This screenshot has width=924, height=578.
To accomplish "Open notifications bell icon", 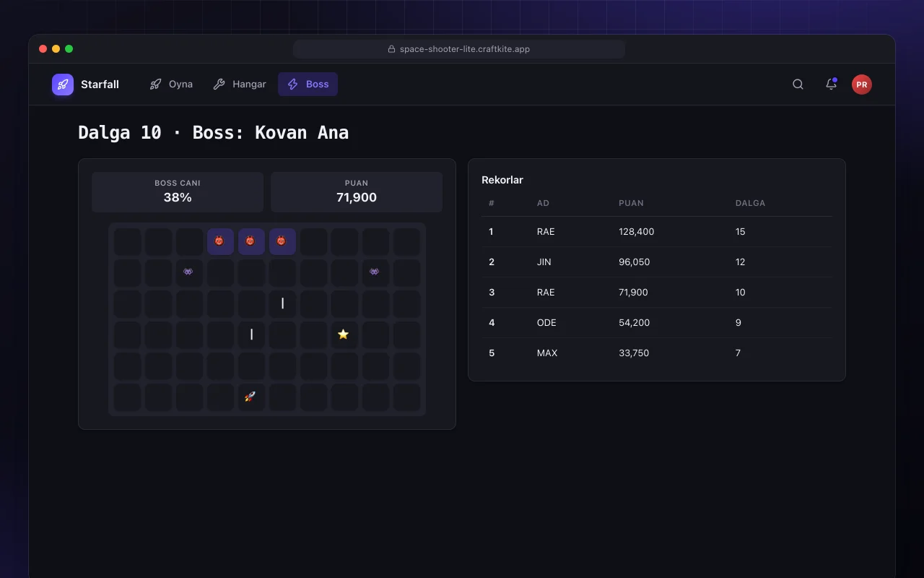I will click(832, 85).
